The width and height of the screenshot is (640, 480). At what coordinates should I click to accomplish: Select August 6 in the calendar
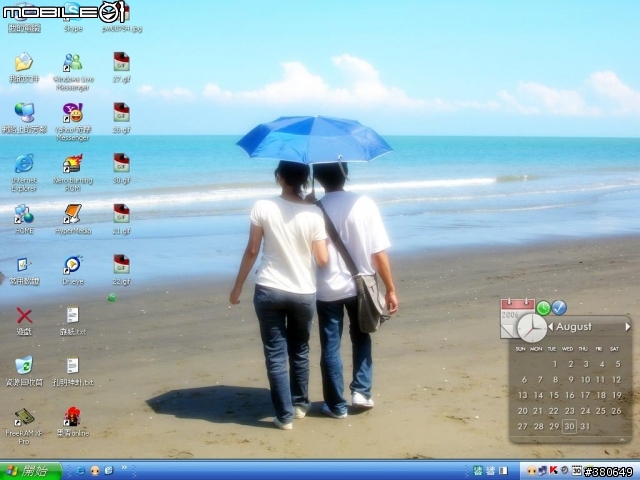(524, 380)
